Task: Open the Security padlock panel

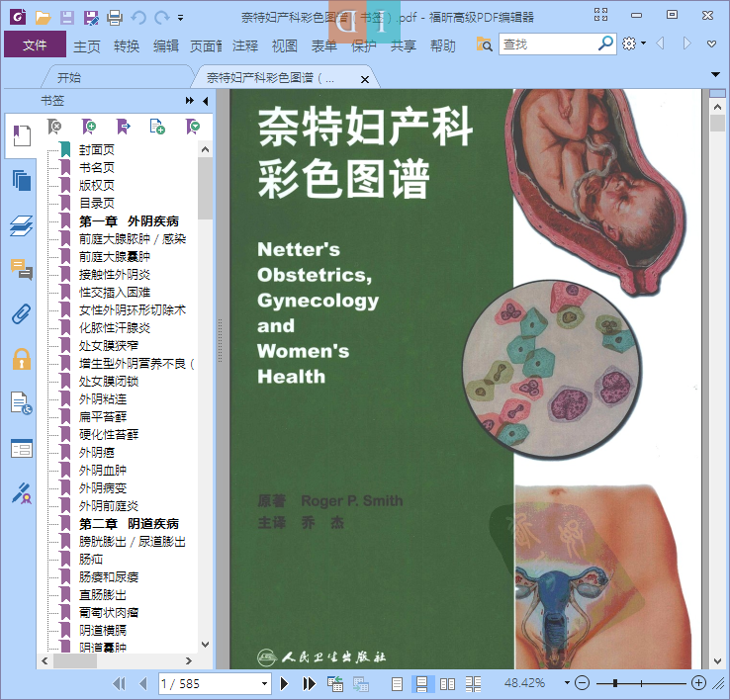Action: coord(22,359)
